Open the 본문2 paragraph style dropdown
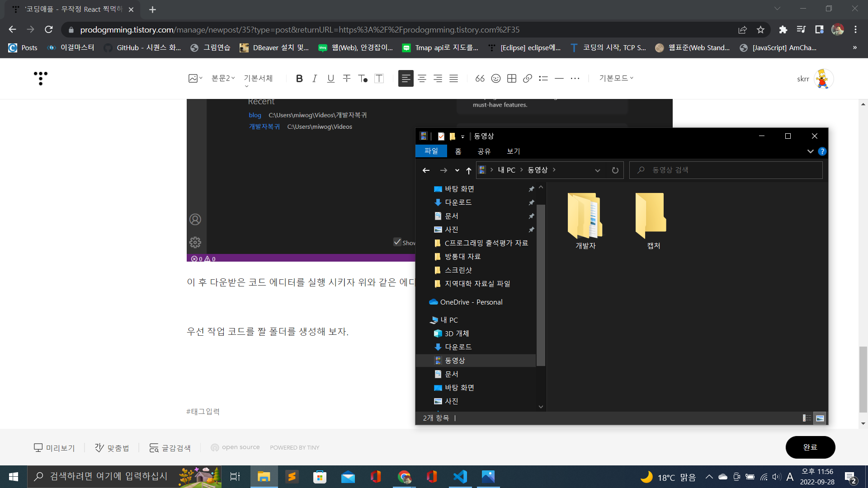Image resolution: width=868 pixels, height=488 pixels. click(223, 78)
